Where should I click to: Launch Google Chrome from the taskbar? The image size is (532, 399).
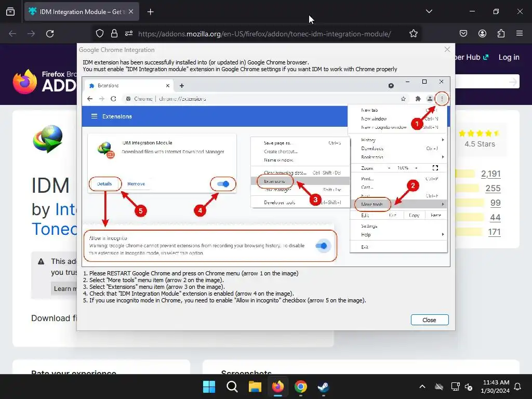pyautogui.click(x=301, y=387)
